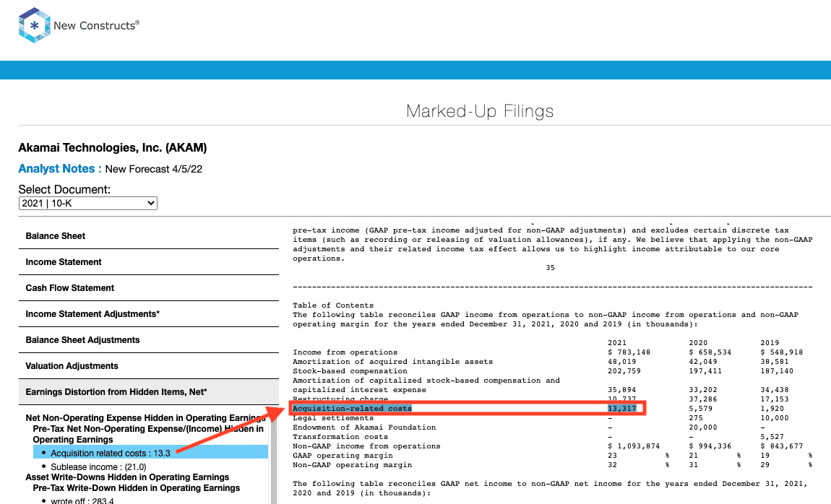This screenshot has height=504, width=831.
Task: Click the '197,411' stock-based compensation value
Action: pos(705,372)
